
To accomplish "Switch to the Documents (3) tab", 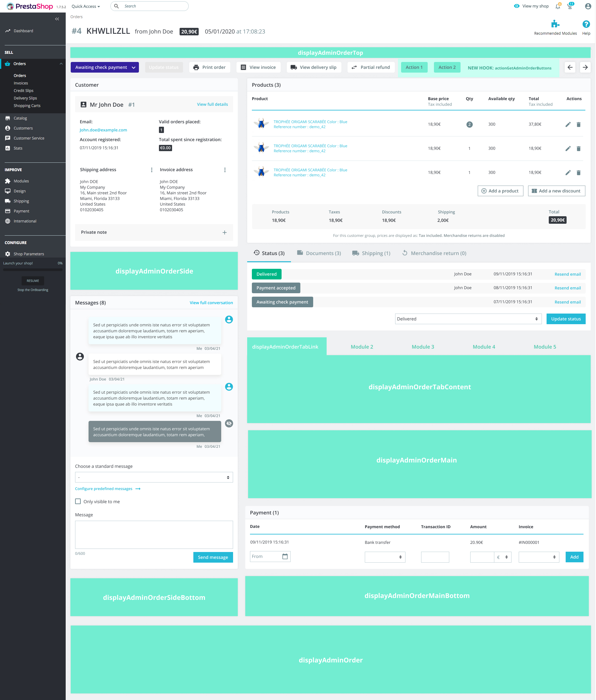I will [x=319, y=253].
